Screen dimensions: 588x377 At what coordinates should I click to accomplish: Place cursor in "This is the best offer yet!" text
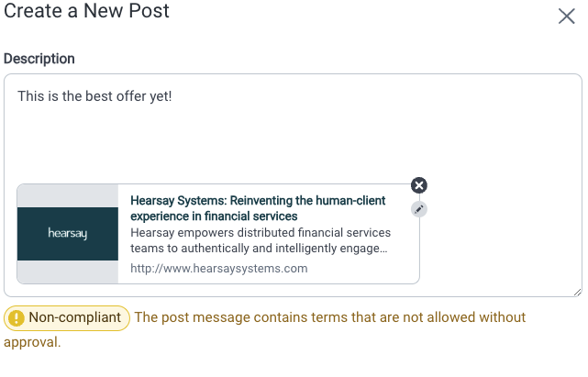tap(94, 96)
